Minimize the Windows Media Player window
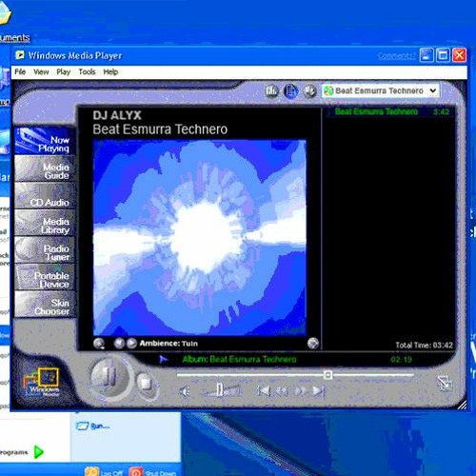The width and height of the screenshot is (476, 476). tap(426, 55)
